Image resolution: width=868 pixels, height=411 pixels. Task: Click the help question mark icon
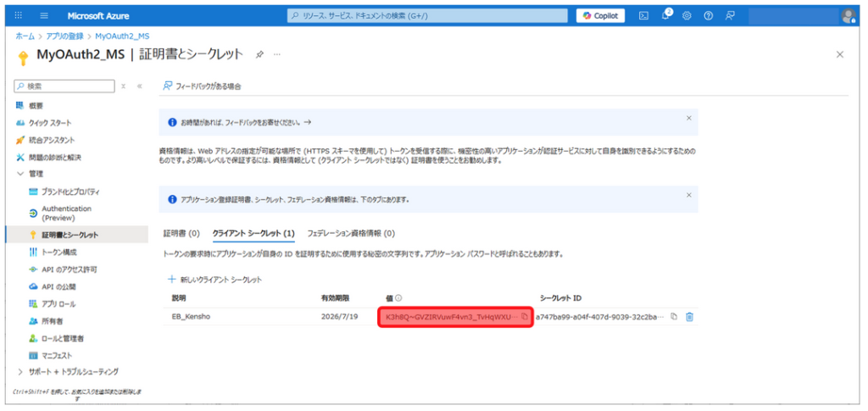click(708, 16)
